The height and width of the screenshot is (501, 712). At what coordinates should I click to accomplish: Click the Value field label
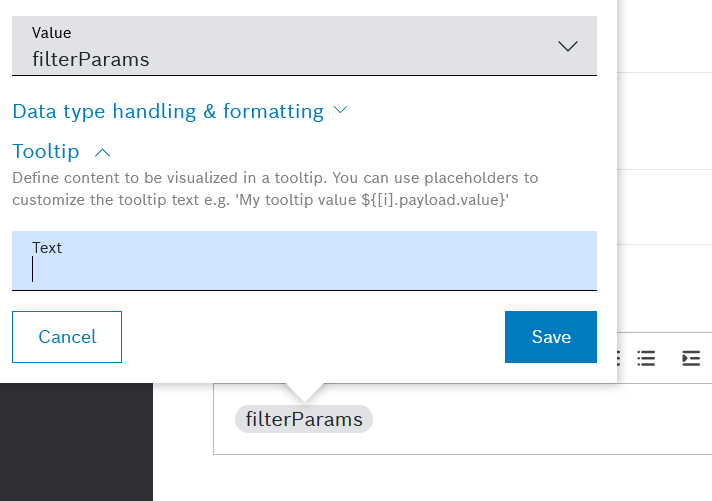click(x=52, y=33)
